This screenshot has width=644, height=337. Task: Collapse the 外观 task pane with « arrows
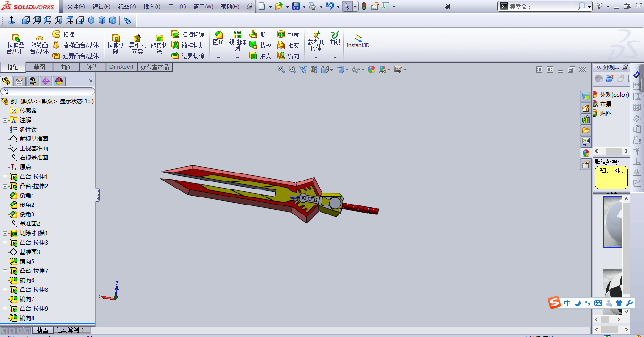coord(598,67)
